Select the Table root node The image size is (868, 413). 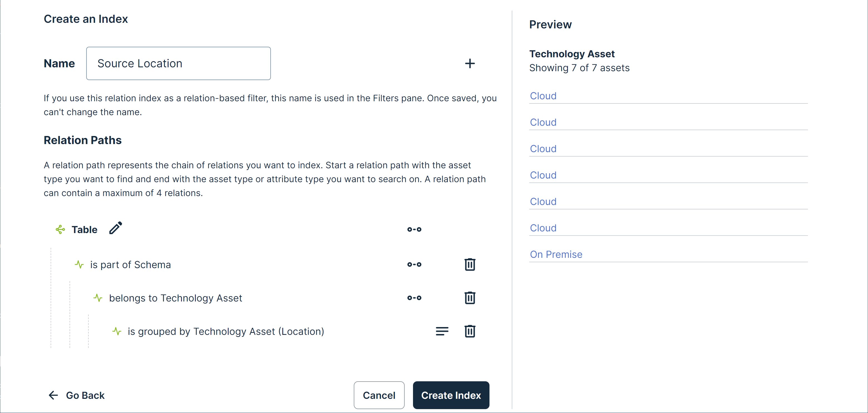tap(84, 230)
